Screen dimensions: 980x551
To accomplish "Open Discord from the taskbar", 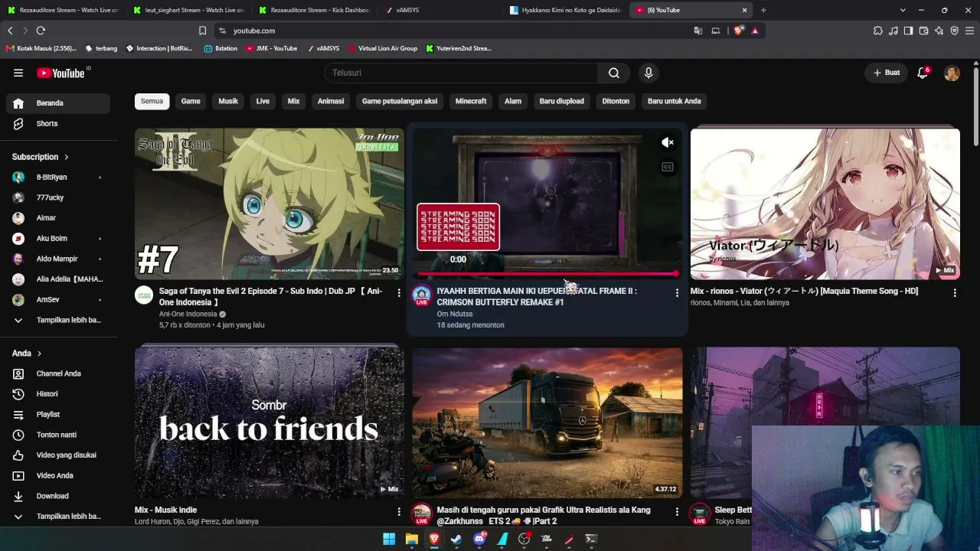I will 479,539.
